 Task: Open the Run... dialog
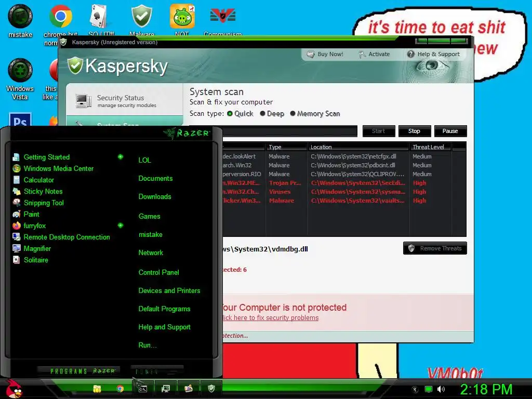[147, 345]
